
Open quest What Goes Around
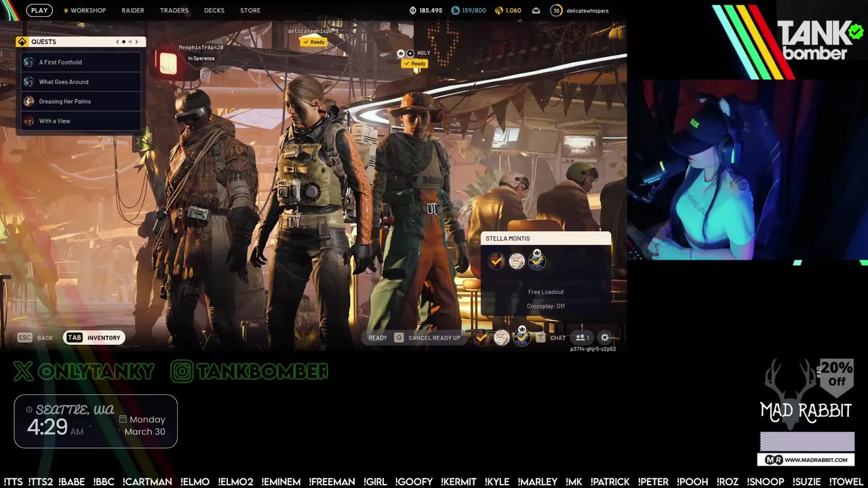(x=81, y=82)
